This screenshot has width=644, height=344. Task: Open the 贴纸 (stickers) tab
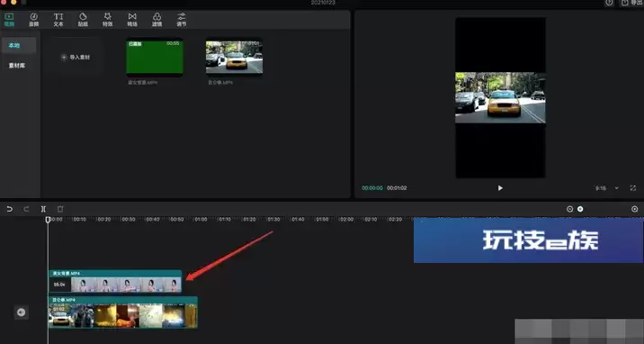point(83,19)
